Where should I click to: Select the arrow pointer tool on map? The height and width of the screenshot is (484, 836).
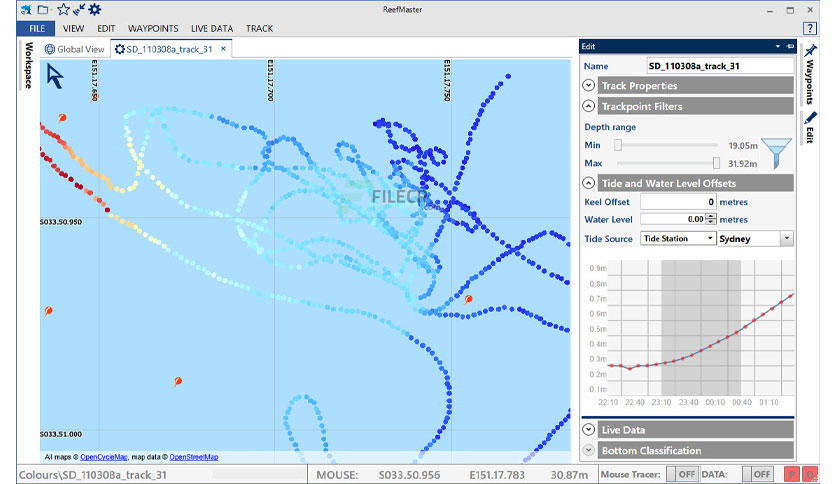point(54,76)
